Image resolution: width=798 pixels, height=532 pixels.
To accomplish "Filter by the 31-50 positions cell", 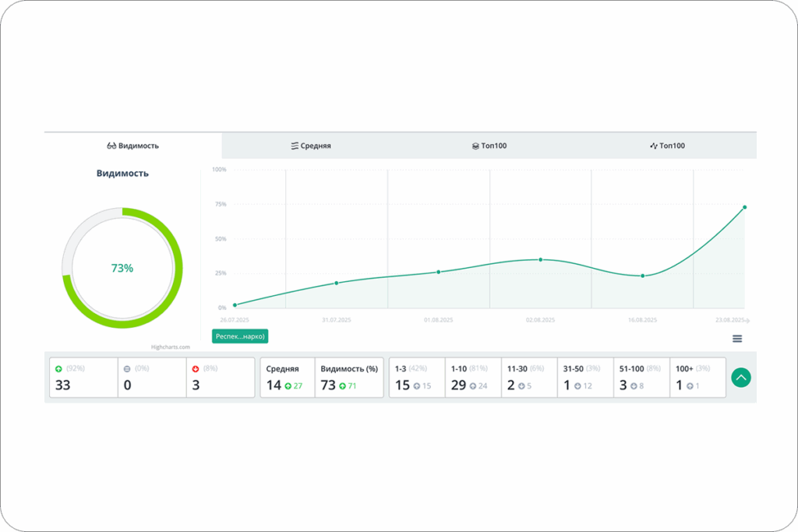I will click(585, 377).
